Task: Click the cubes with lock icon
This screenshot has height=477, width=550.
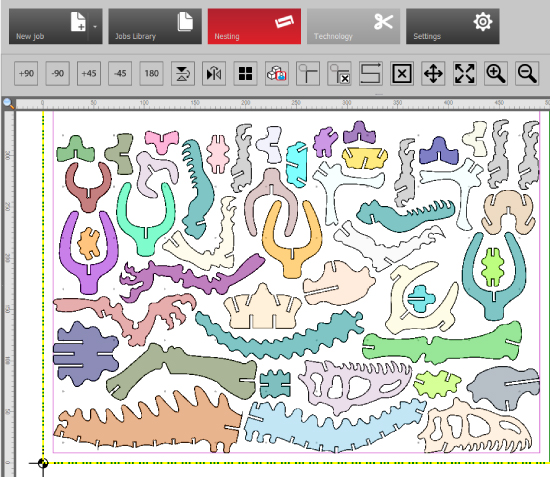Action: coord(277,73)
